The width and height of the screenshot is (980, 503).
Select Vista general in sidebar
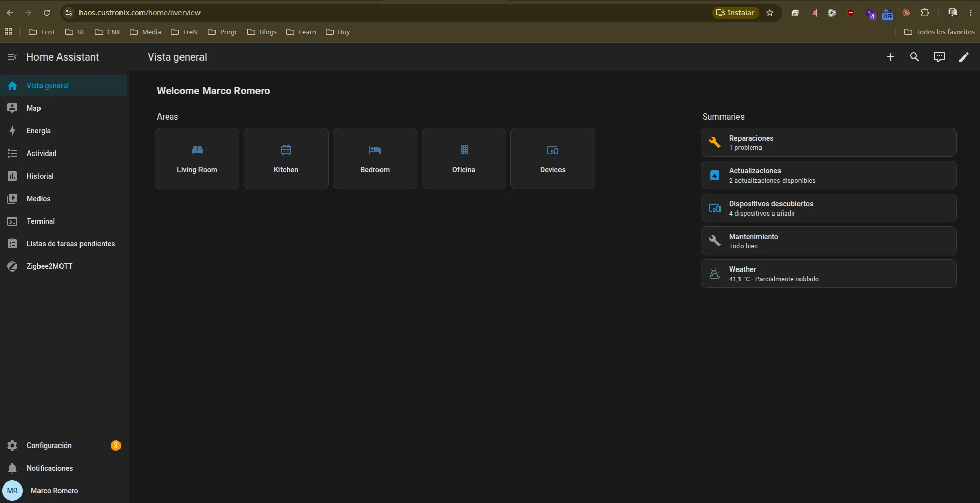64,86
